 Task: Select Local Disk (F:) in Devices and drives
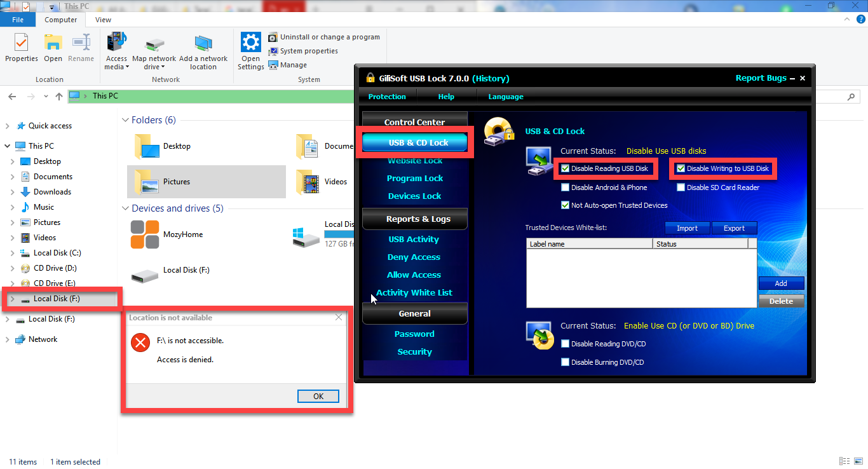click(x=172, y=274)
